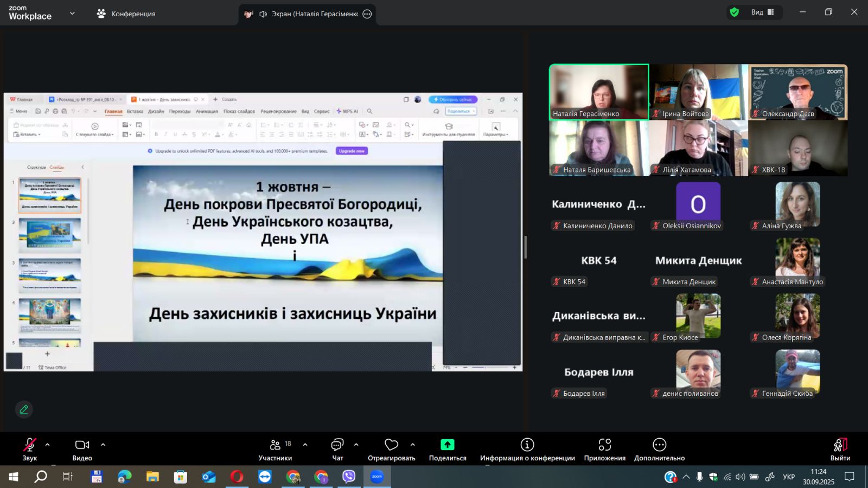Unmute the microphone (Звук)
Image resolution: width=868 pixels, height=488 pixels.
click(x=30, y=450)
